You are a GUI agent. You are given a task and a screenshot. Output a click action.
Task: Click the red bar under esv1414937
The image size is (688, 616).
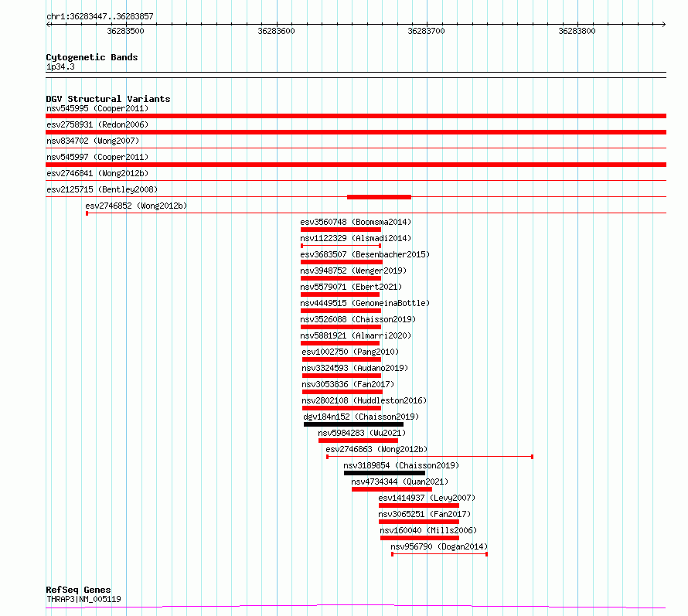(419, 505)
